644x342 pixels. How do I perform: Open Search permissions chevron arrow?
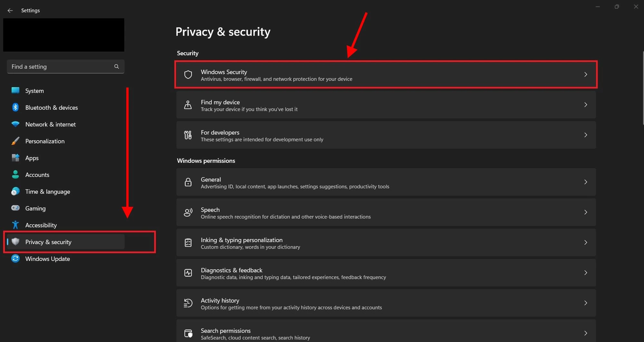[x=585, y=333]
